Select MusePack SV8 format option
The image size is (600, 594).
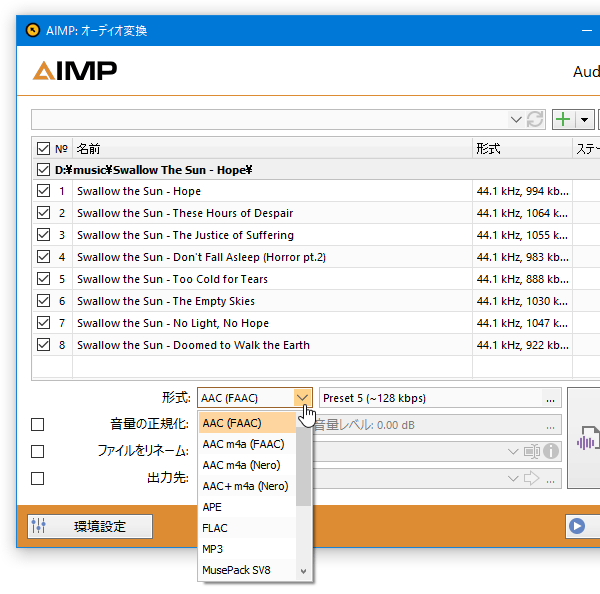pos(247,570)
